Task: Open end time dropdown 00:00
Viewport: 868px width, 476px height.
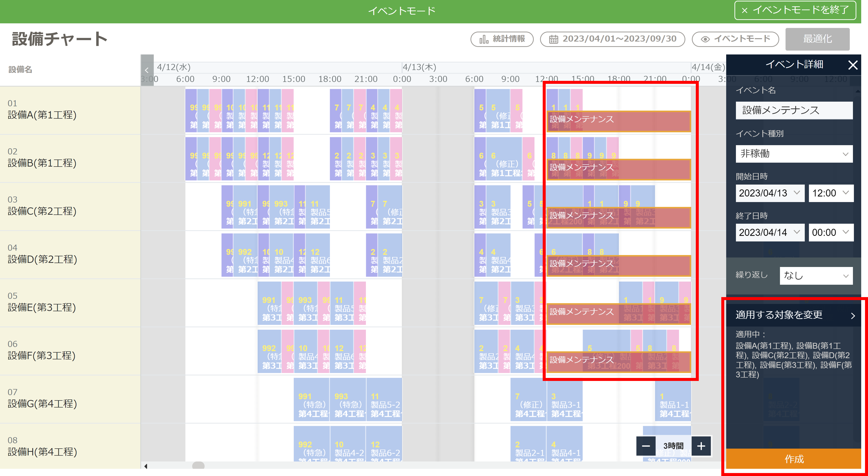Action: click(x=831, y=232)
